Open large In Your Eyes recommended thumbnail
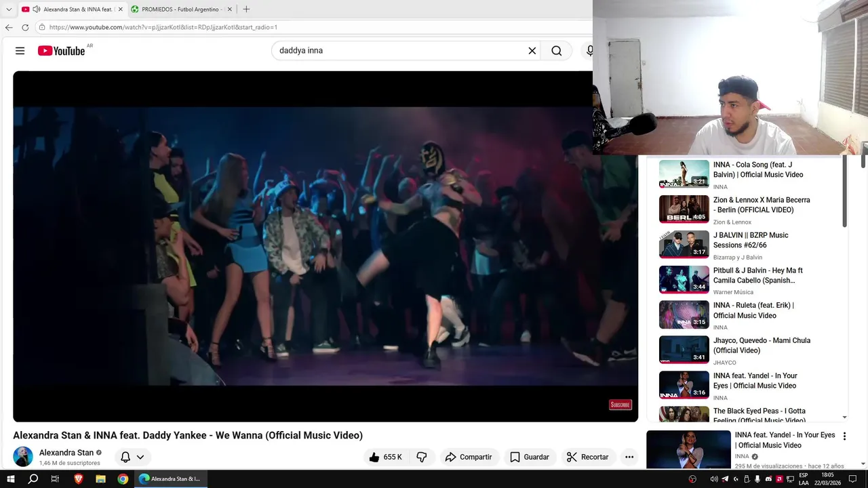Screen dimensions: 868x488 [x=688, y=449]
